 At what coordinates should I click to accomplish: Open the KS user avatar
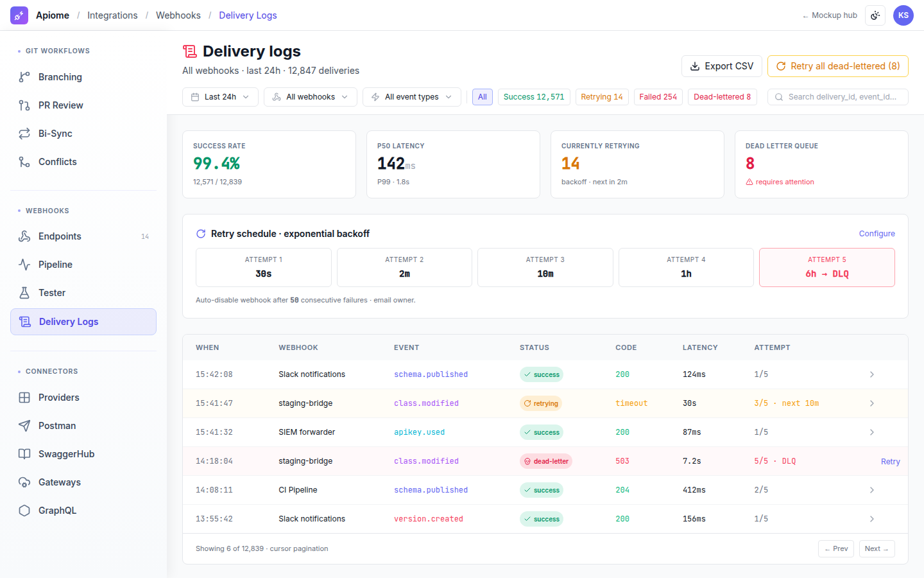(x=903, y=15)
